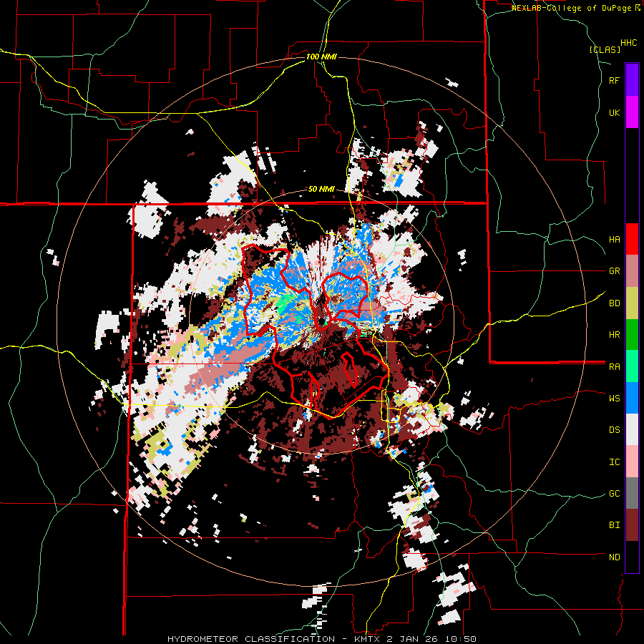Viewport: 644px width, 644px height.
Task: Click the DS legend label
Action: tap(614, 431)
